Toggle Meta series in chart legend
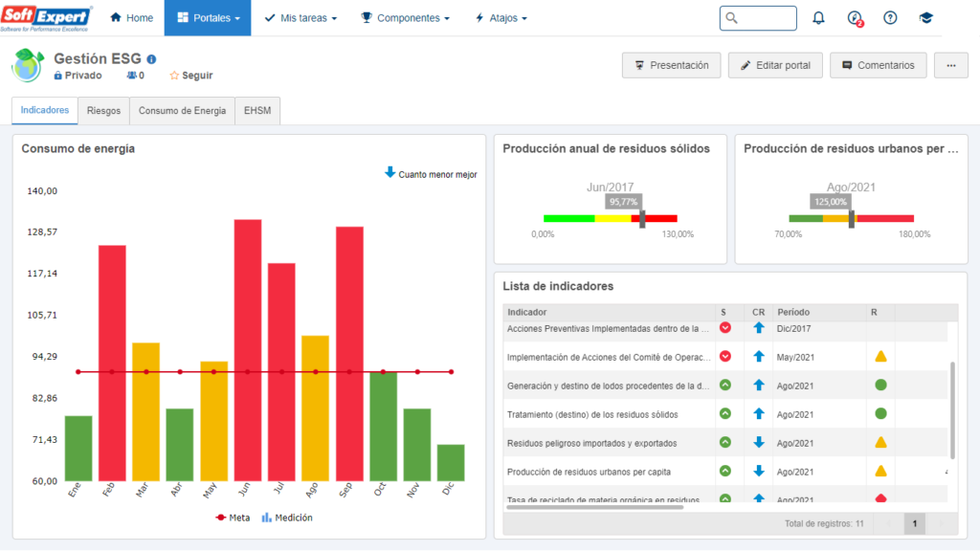This screenshot has height=551, width=980. pyautogui.click(x=233, y=518)
